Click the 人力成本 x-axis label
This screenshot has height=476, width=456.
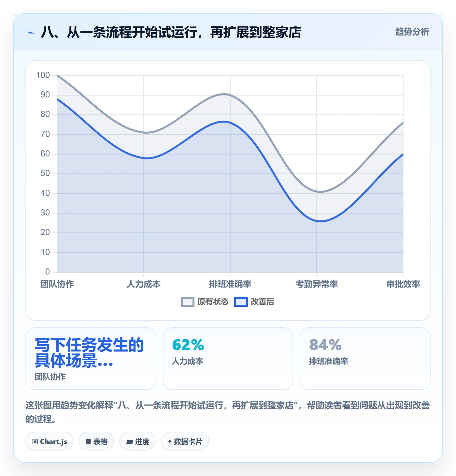(144, 284)
